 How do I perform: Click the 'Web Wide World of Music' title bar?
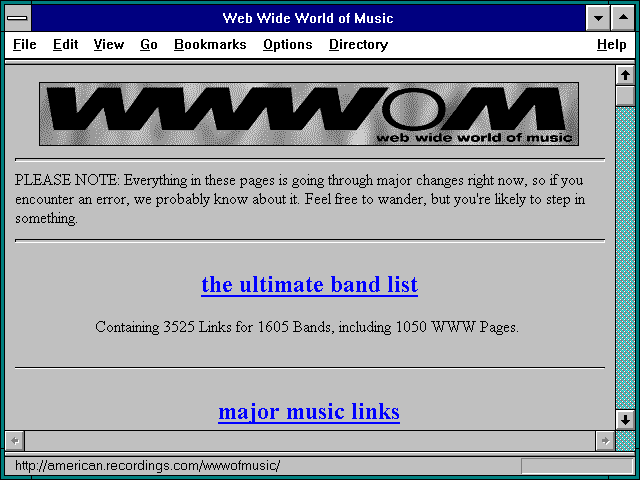(x=308, y=18)
